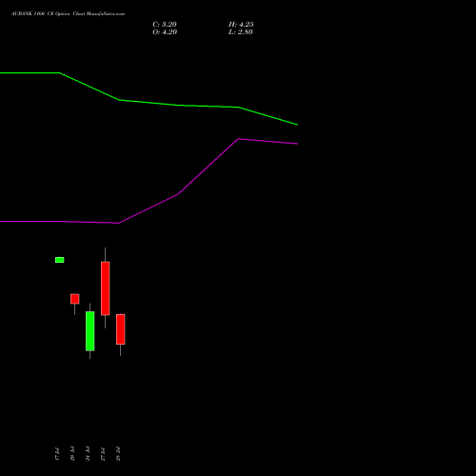Click the AUBANK CE Option chart title
The height and width of the screenshot is (476, 476).
pyautogui.click(x=68, y=14)
